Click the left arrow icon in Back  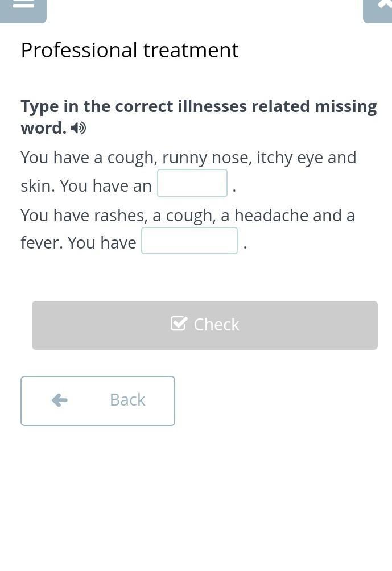click(x=60, y=400)
